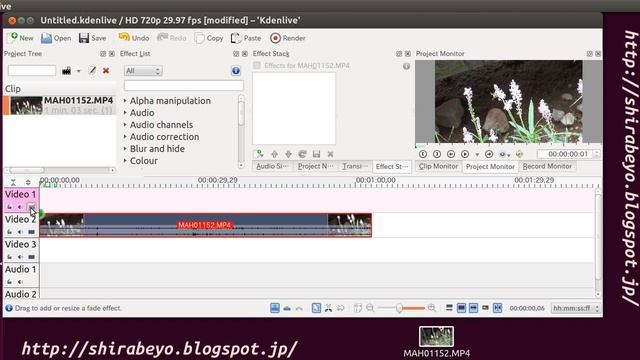Hide video on Video 3 track
The image size is (640, 360).
point(31,257)
